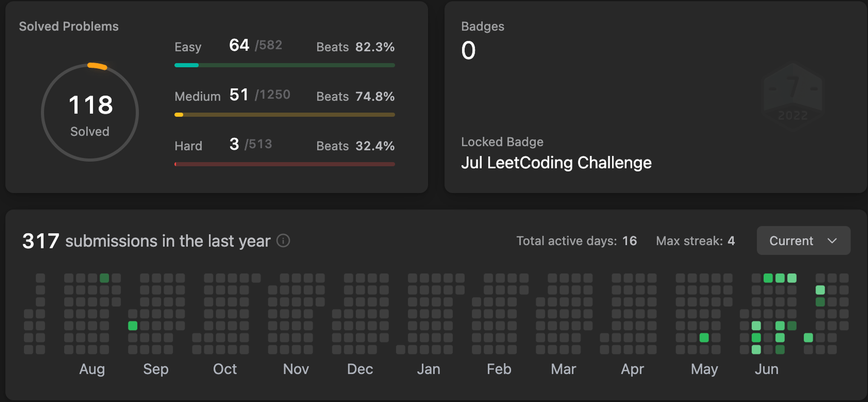Click the locked Jul LeetCoding Challenge badge icon
This screenshot has height=402, width=868.
[x=793, y=96]
